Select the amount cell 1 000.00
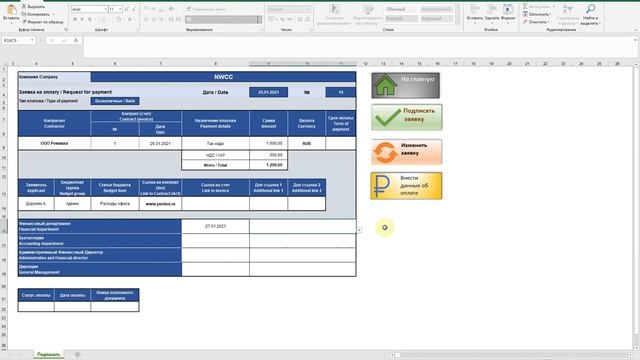 click(269, 143)
